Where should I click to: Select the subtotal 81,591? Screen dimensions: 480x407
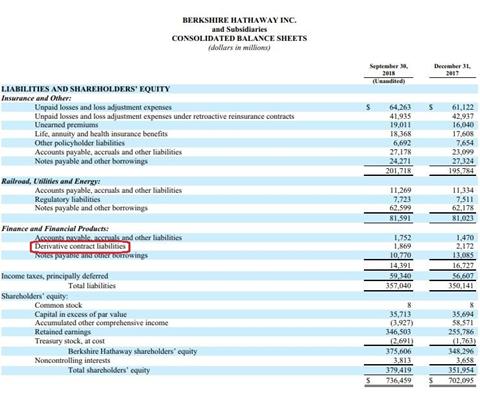(400, 219)
